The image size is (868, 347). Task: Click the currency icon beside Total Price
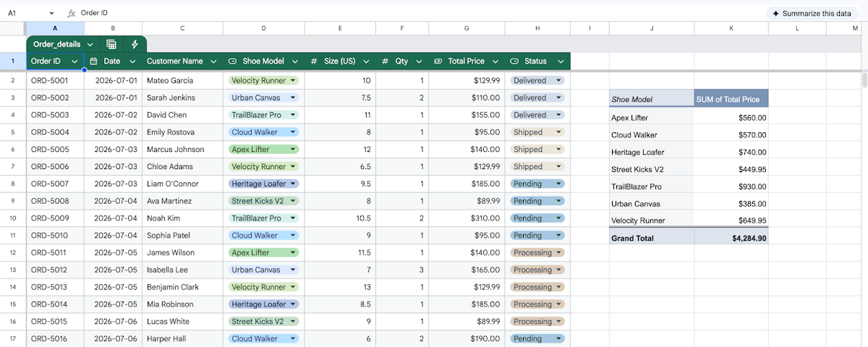[438, 61]
